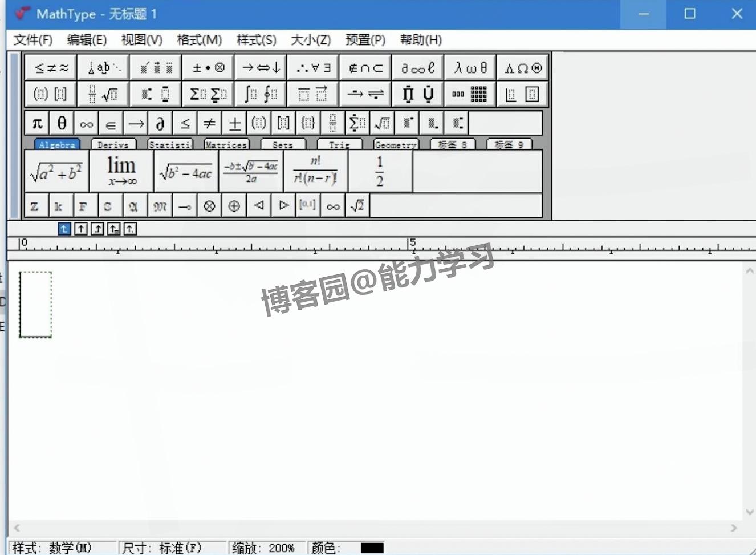The height and width of the screenshot is (555, 756).
Task: Insert the circled plus symbol
Action: pos(234,206)
